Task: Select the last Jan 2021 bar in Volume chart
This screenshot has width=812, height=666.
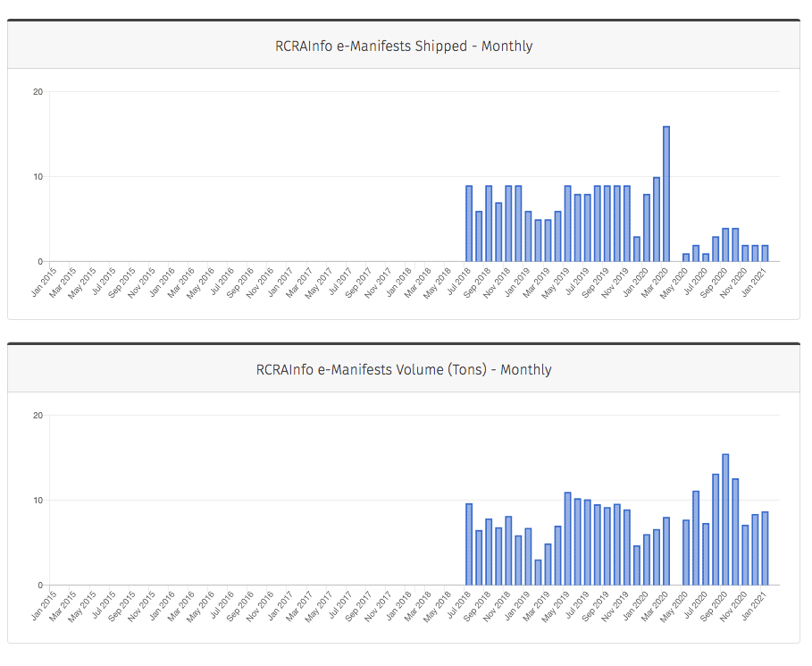Action: tap(765, 548)
